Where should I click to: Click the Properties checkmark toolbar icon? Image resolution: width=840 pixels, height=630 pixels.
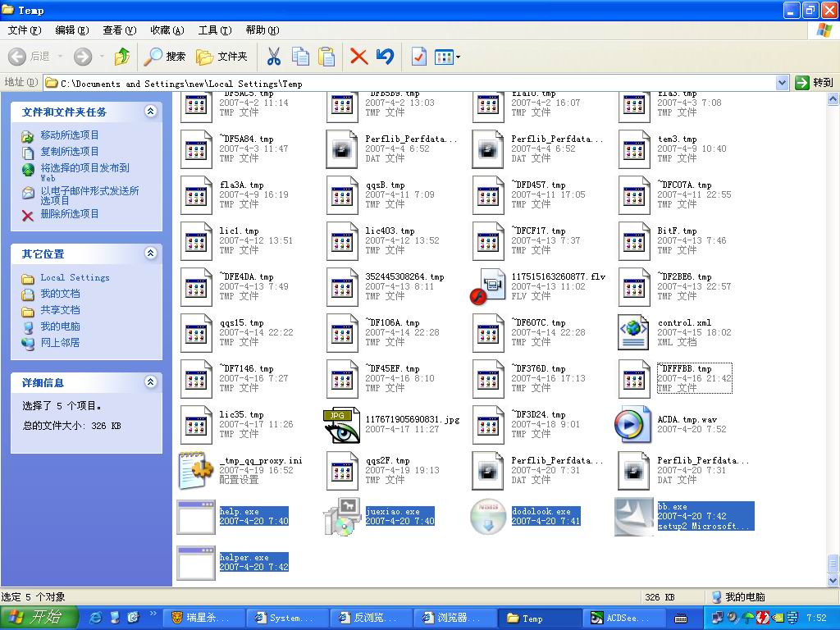418,57
